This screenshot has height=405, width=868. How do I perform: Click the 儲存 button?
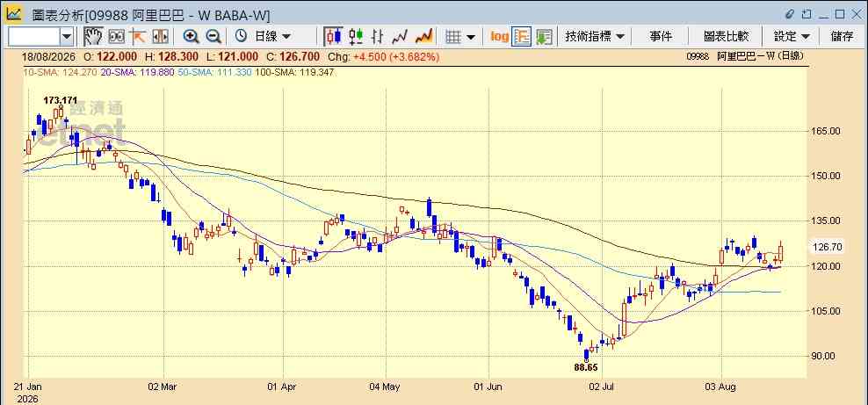click(842, 37)
